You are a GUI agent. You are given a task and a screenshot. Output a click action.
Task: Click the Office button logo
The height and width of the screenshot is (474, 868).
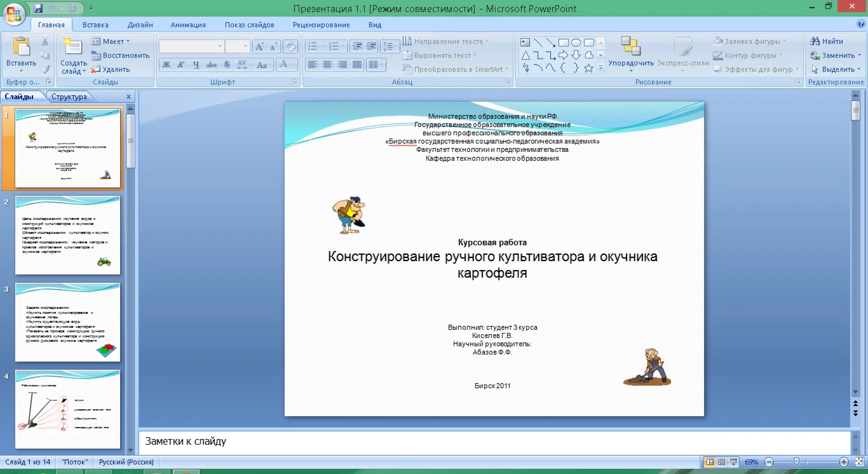[x=14, y=13]
